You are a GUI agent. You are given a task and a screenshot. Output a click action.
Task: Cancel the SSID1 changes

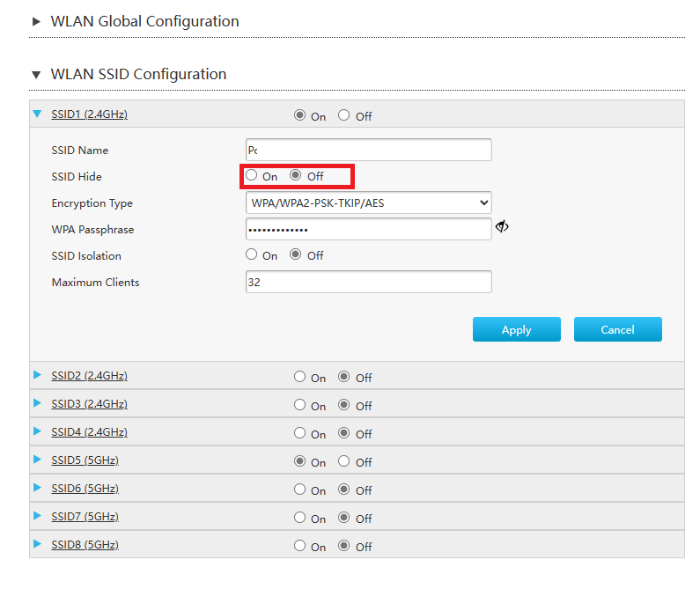(618, 329)
